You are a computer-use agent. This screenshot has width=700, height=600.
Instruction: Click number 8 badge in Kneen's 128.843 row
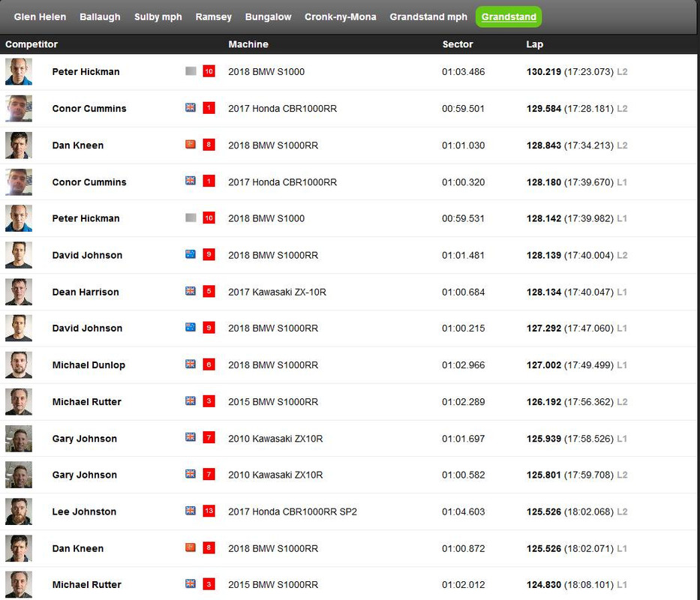click(209, 145)
